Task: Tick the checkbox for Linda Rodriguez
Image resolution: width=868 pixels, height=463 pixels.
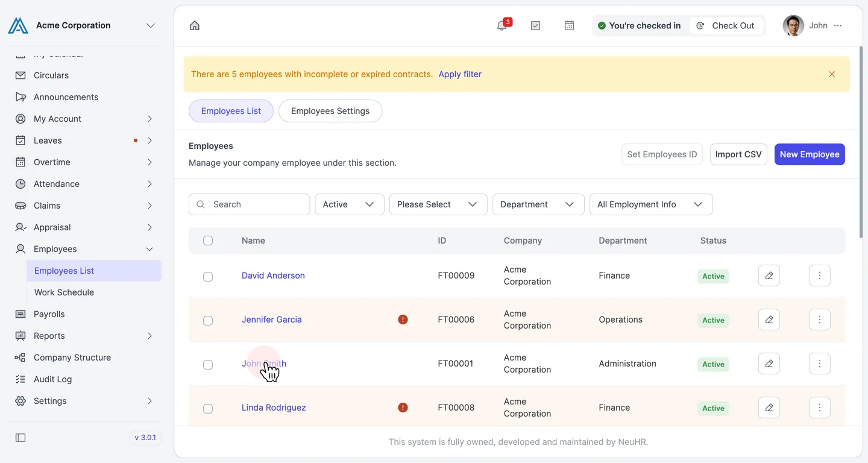Action: click(x=208, y=409)
